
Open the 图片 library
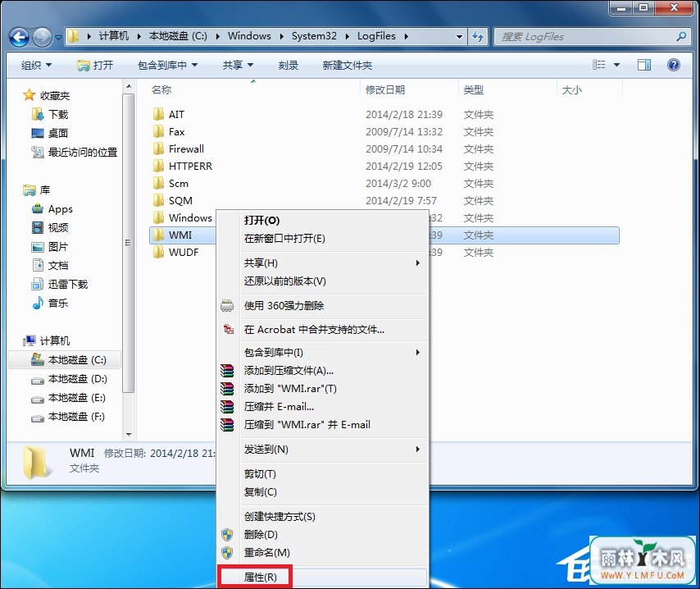click(50, 247)
